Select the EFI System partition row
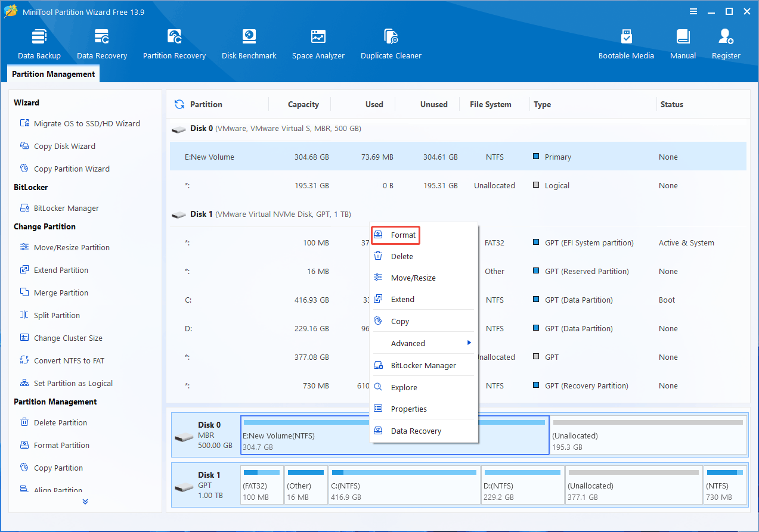 click(x=458, y=242)
